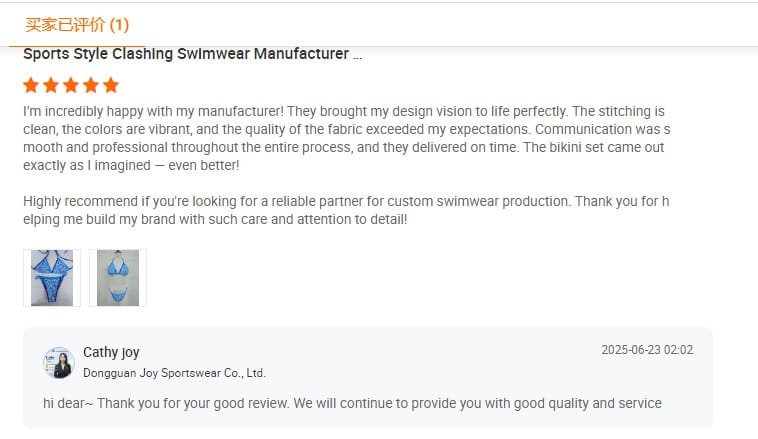Viewport: 758px width, 439px height.
Task: Click the 2025-06-23 02:02 reply timestamp
Action: (x=646, y=350)
